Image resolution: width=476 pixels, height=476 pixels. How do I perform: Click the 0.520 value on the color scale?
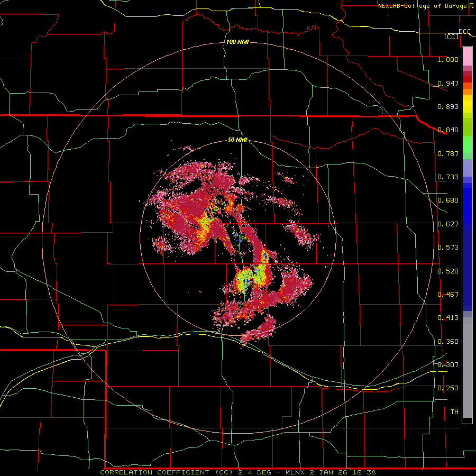(448, 271)
